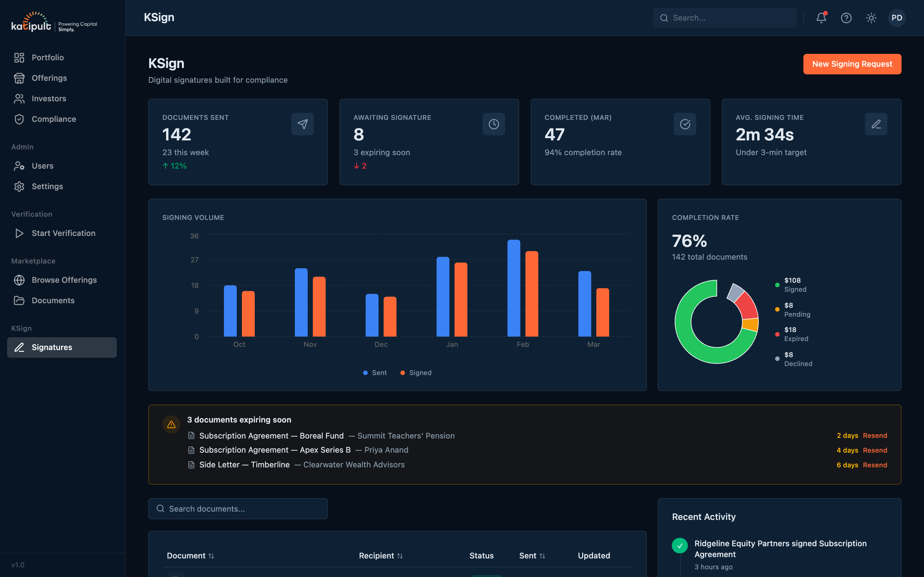Open the help icon in the top bar

pyautogui.click(x=846, y=18)
